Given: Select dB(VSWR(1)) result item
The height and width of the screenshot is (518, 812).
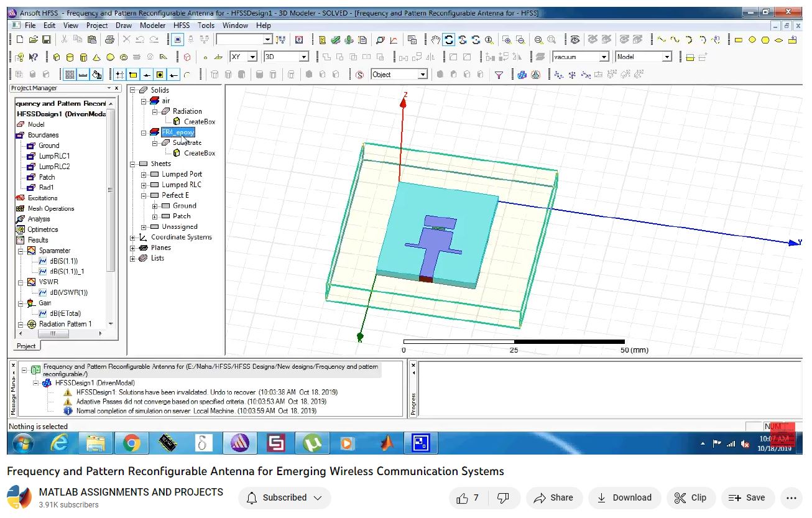Looking at the screenshot, I should 68,292.
